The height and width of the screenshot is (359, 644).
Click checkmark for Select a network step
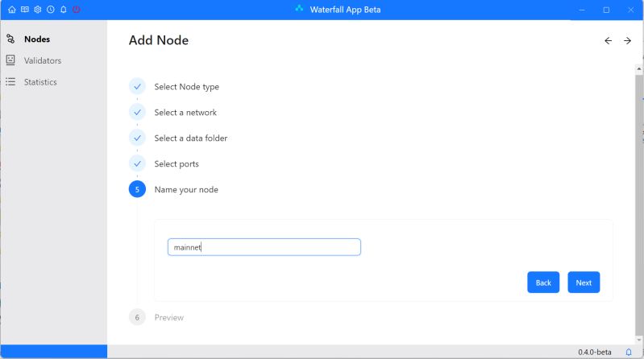tap(137, 112)
